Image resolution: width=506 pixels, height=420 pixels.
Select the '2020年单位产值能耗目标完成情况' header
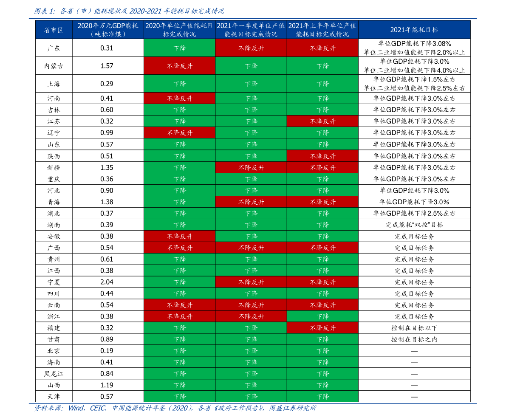coord(179,30)
